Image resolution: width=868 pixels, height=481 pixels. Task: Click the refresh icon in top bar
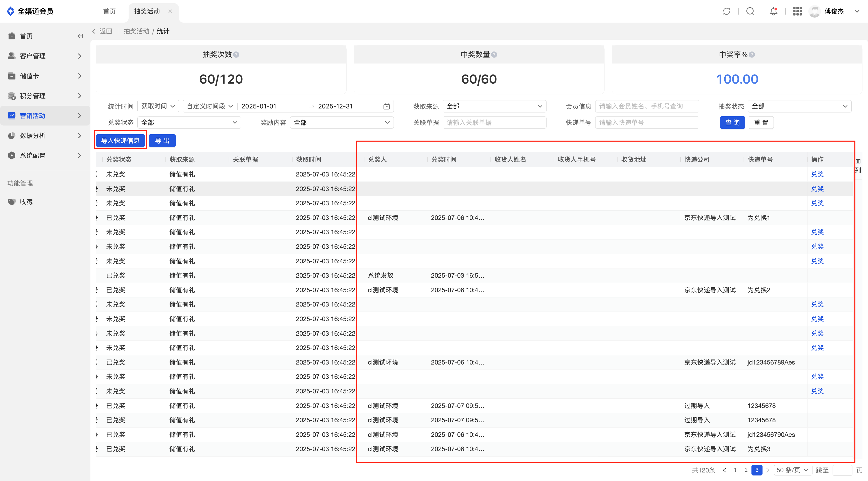[726, 11]
